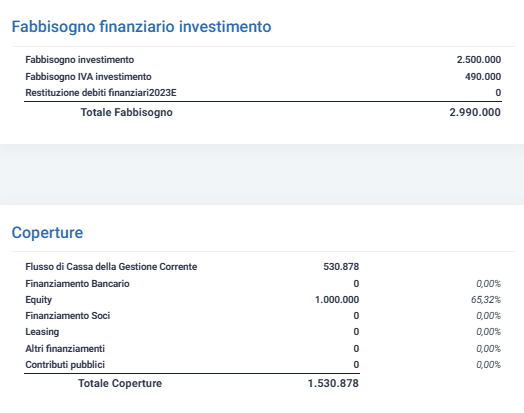Click the 1.000.000 Equity amount

[337, 300]
